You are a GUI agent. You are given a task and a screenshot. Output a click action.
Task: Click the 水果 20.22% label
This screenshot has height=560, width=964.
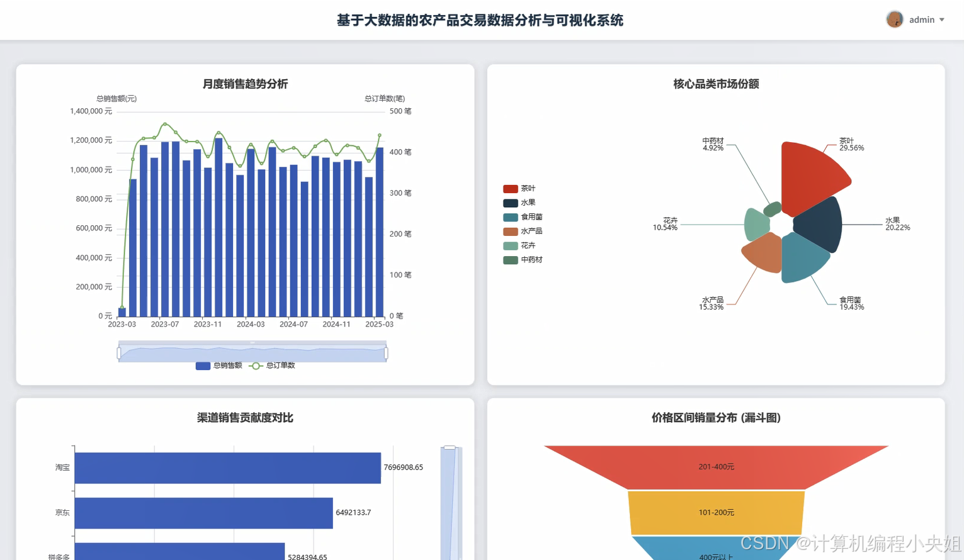(897, 224)
